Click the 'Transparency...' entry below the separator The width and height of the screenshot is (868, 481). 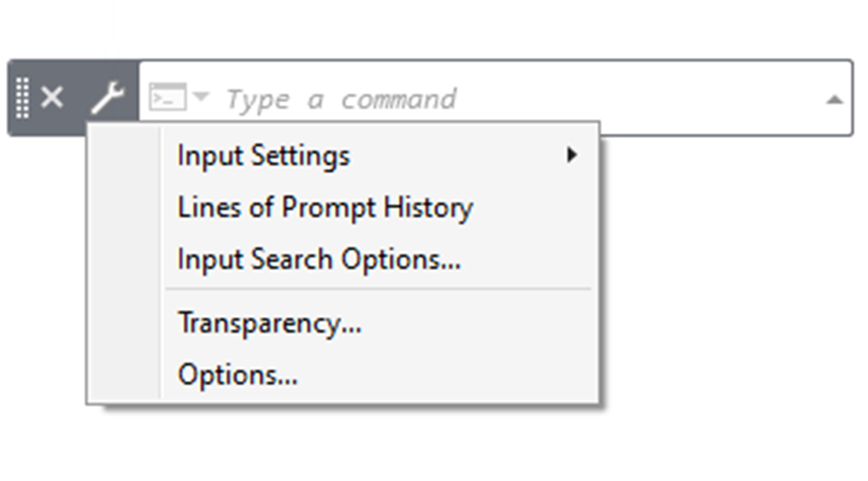270,323
